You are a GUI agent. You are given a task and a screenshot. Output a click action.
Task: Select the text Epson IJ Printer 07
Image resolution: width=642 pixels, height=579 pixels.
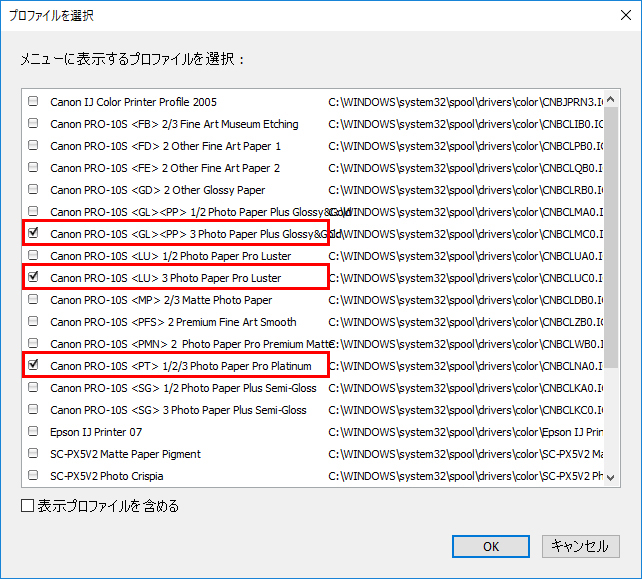(x=96, y=432)
